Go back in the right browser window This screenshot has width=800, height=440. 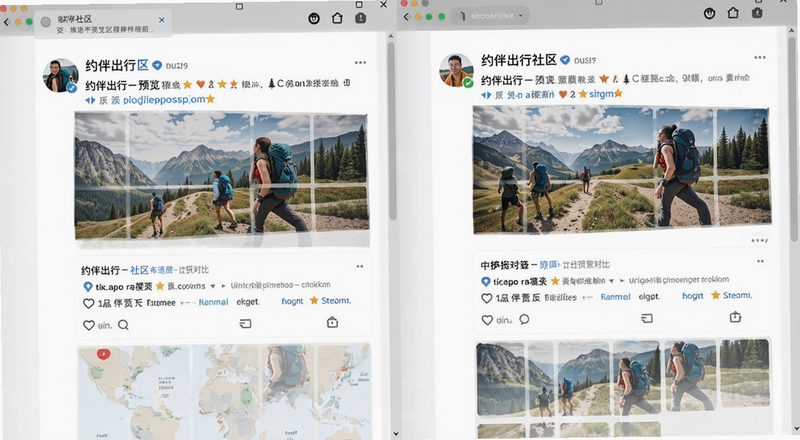click(407, 17)
